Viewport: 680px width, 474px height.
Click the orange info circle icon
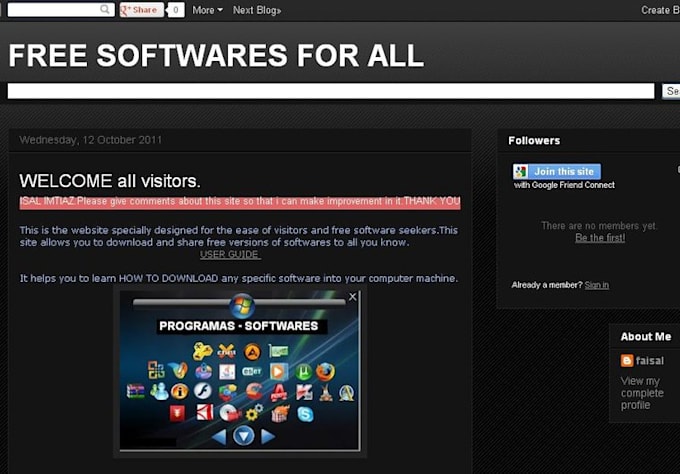click(x=180, y=392)
